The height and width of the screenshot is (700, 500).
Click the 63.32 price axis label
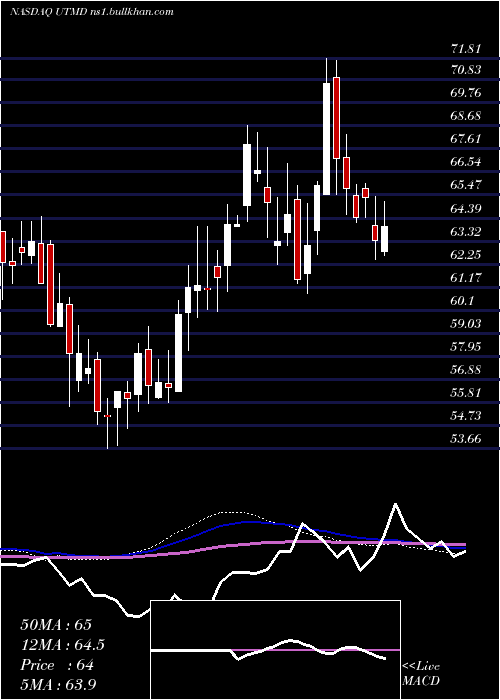[x=466, y=231]
